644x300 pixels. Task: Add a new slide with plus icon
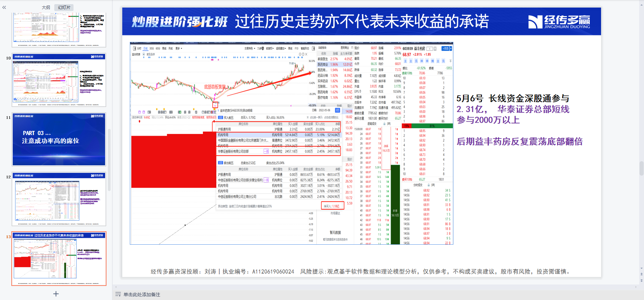point(56,294)
